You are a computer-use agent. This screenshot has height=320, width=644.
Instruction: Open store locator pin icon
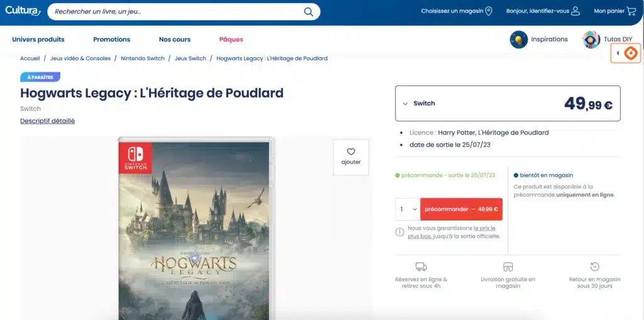[489, 11]
